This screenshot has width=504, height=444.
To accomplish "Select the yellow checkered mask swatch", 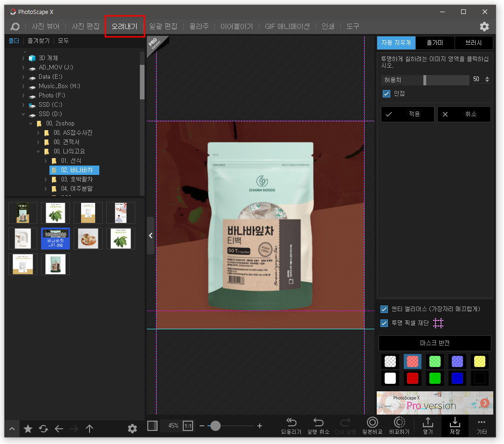I will point(480,361).
